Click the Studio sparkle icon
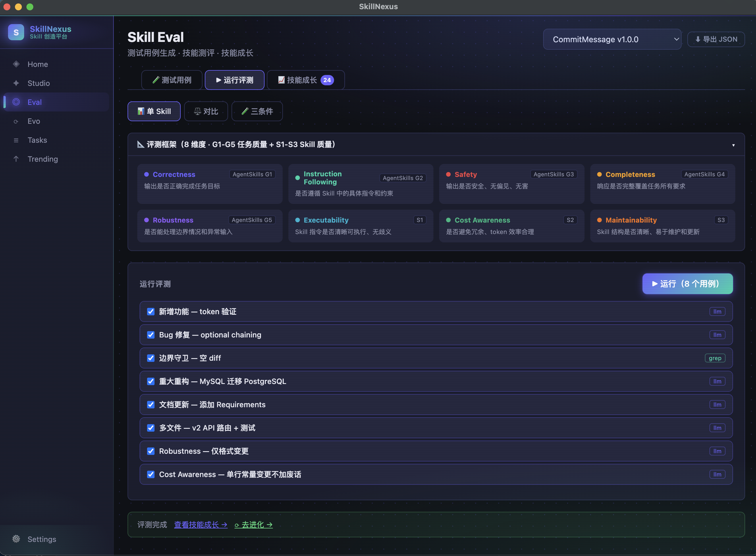The width and height of the screenshot is (756, 556). click(16, 83)
